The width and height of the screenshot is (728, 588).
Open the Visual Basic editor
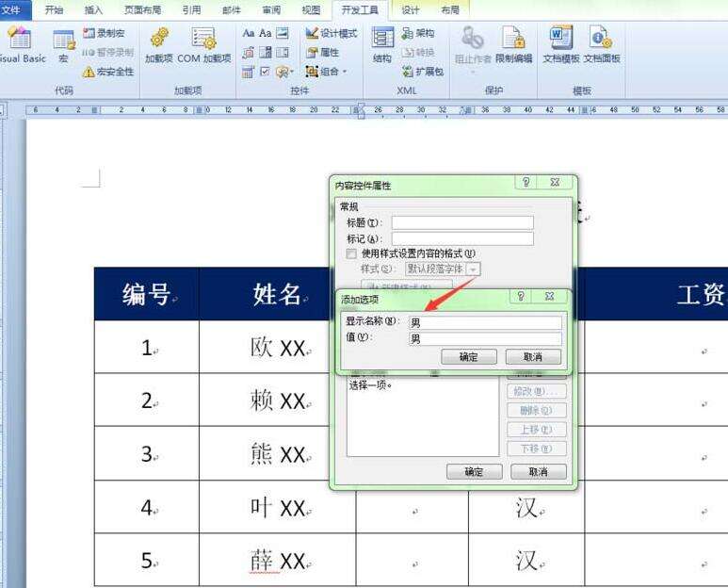tap(21, 44)
